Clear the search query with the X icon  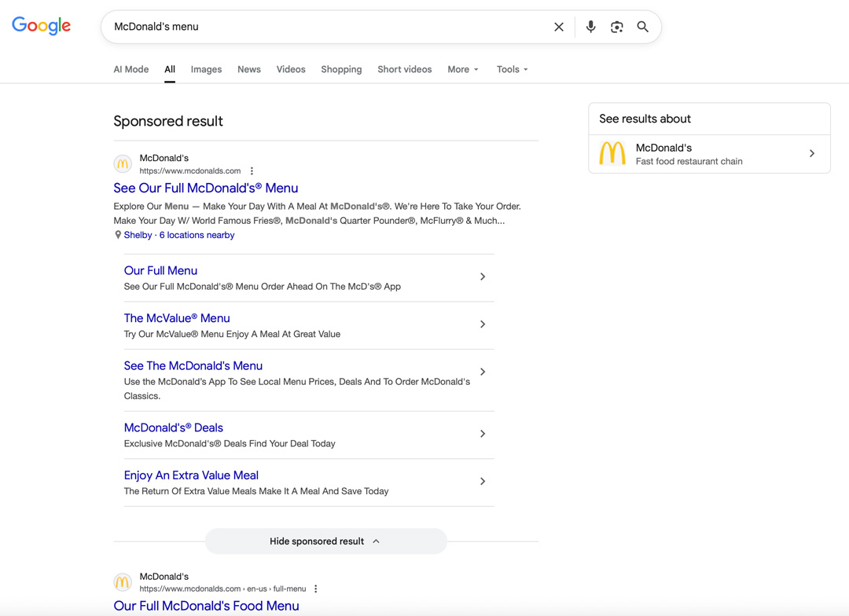(x=558, y=26)
